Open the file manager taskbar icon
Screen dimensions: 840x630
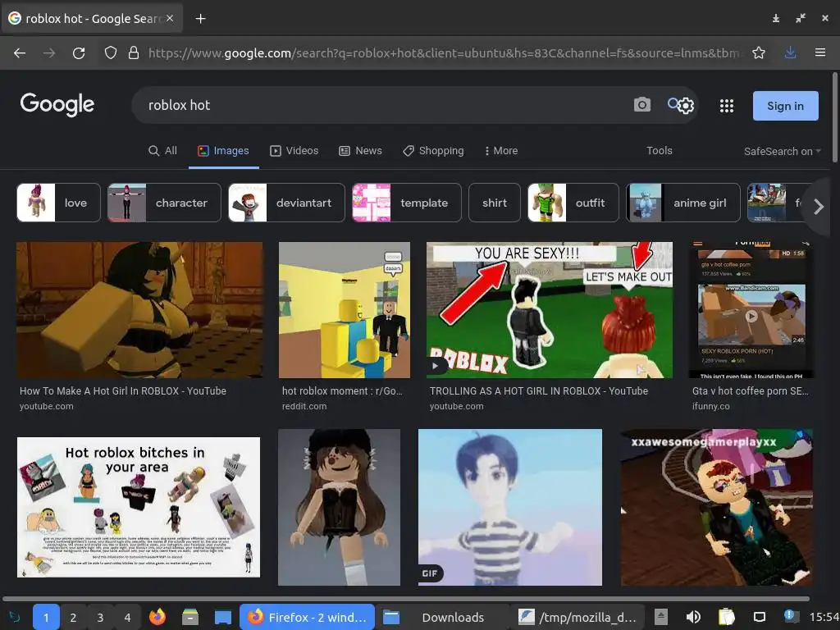[190, 617]
